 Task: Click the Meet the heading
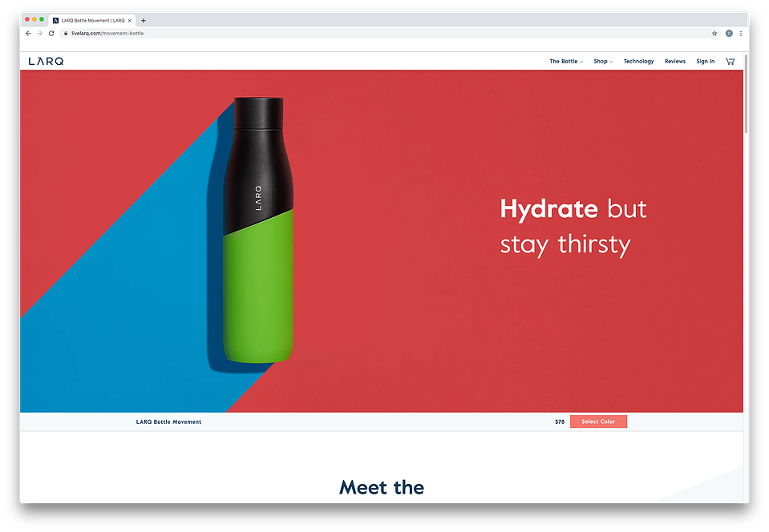coord(382,487)
